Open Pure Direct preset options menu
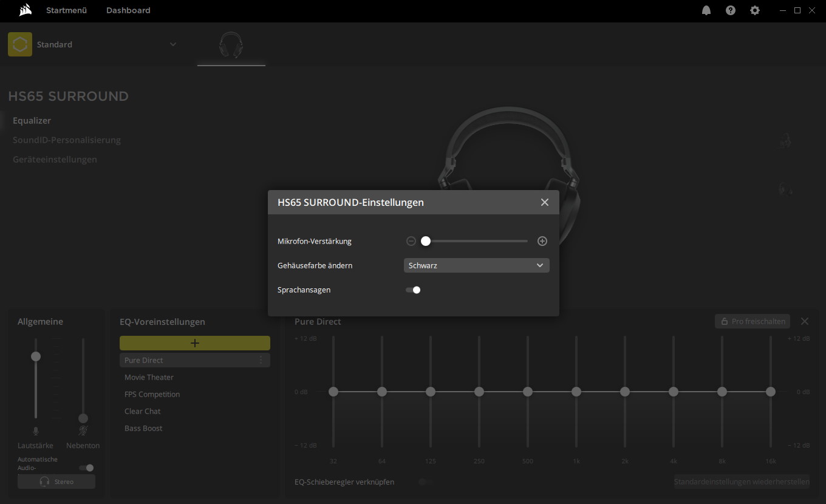This screenshot has height=504, width=826. coord(261,360)
